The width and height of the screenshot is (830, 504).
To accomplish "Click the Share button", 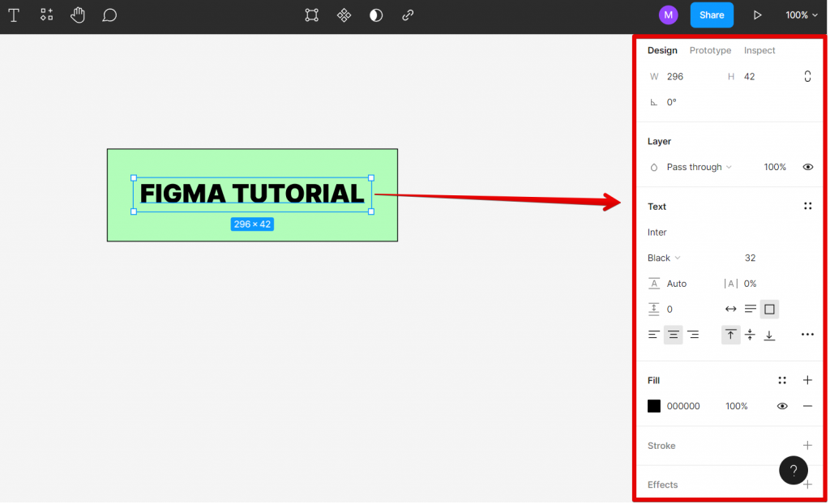I will click(x=712, y=15).
